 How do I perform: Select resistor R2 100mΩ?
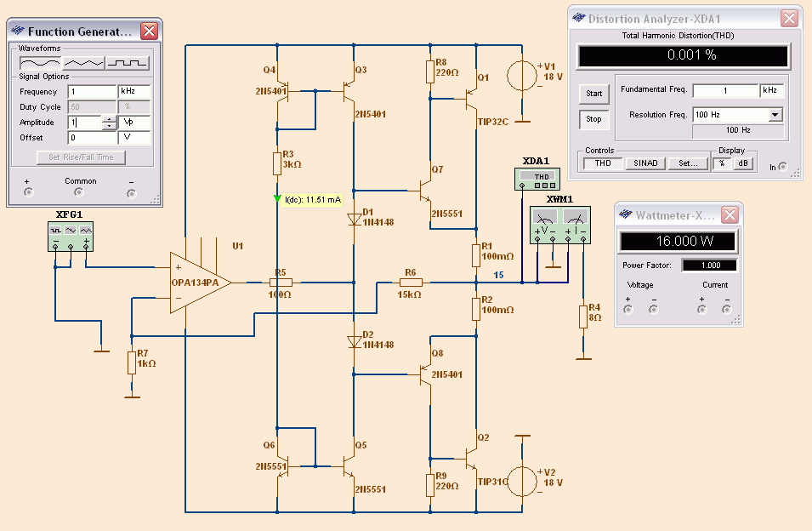[476, 309]
